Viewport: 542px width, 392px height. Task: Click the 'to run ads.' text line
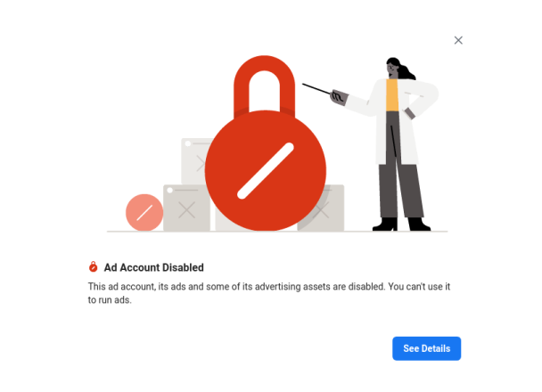110,299
